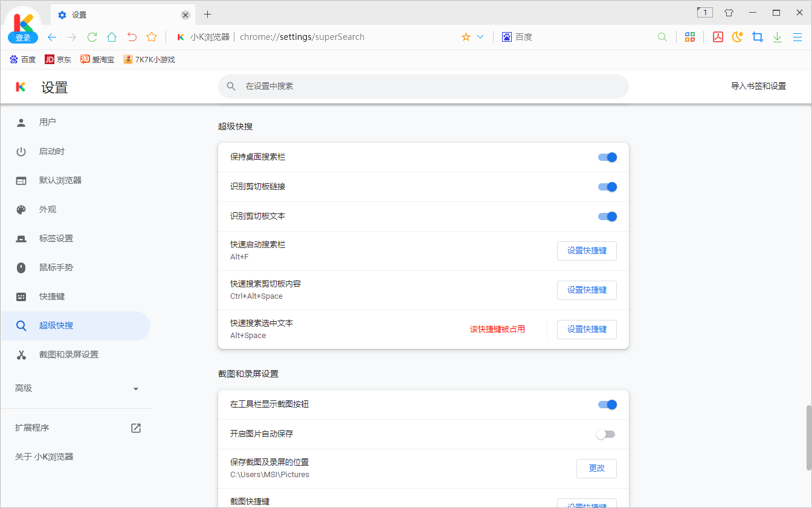This screenshot has height=508, width=812.
Task: Click 导入书签和设置
Action: [758, 86]
